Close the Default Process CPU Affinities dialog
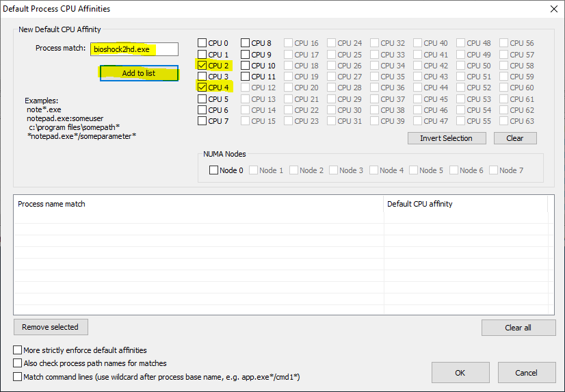The height and width of the screenshot is (392, 565). point(553,9)
